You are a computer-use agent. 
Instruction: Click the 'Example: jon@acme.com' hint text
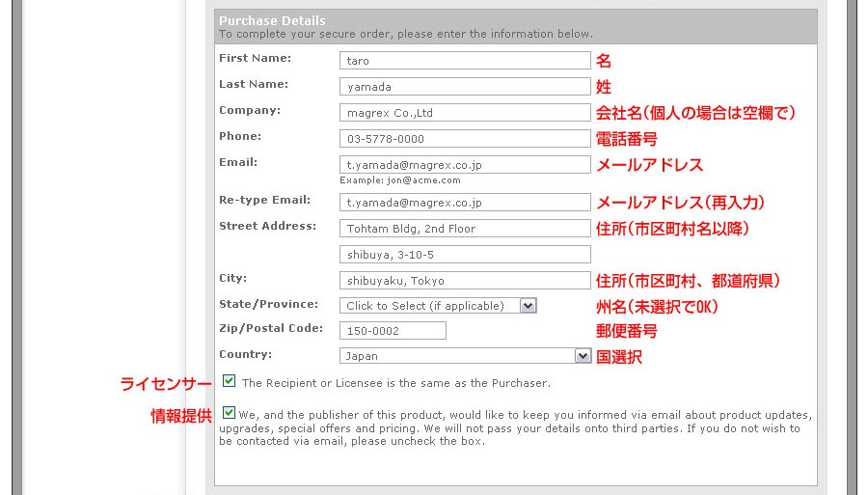399,180
